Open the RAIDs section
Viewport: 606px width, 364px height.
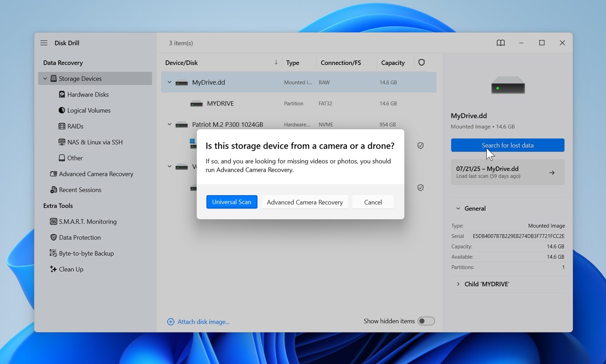pyautogui.click(x=75, y=126)
